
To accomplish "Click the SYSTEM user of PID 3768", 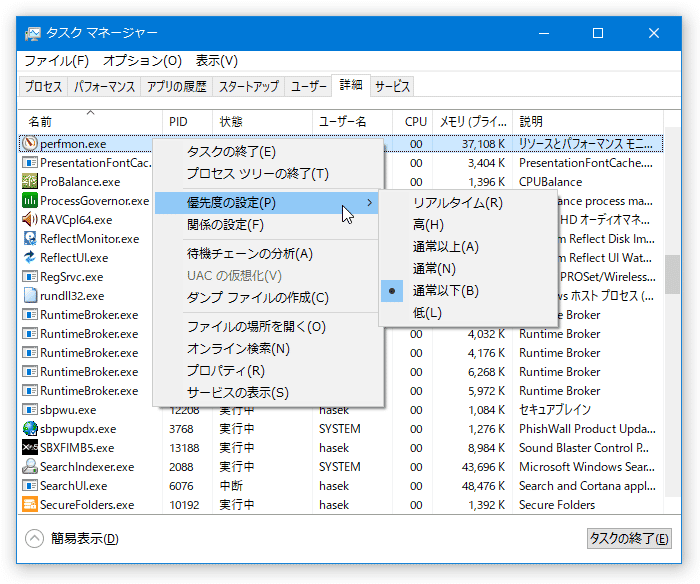I will (339, 429).
